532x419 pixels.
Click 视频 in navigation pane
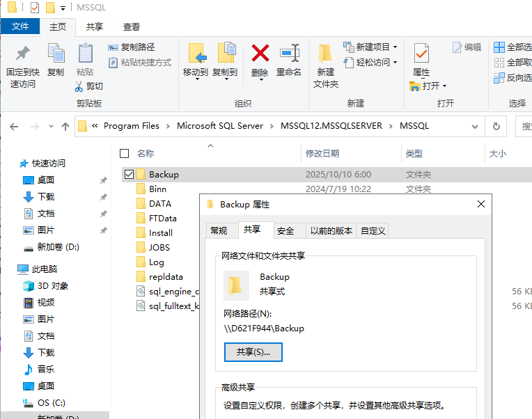coord(39,302)
